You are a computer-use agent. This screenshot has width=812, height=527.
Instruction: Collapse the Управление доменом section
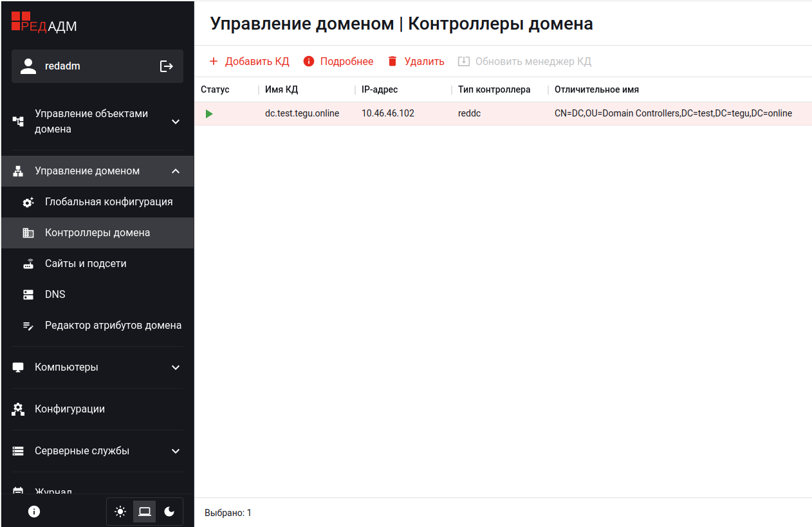click(x=176, y=171)
